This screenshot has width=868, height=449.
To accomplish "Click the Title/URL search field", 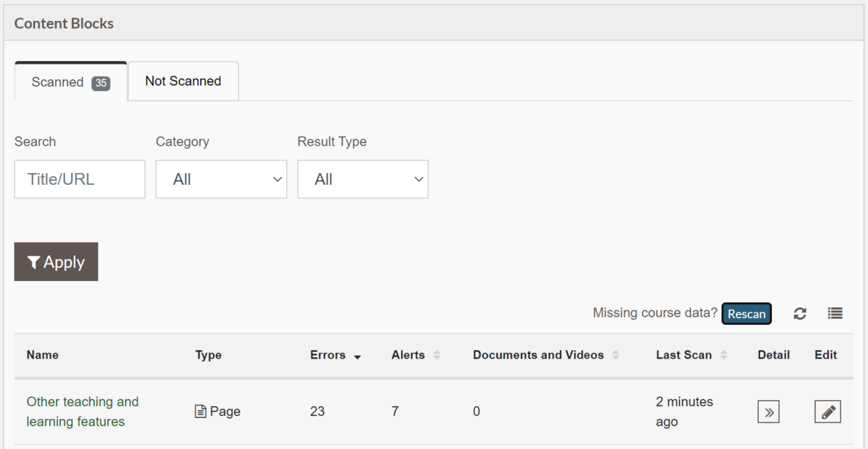I will [x=79, y=179].
